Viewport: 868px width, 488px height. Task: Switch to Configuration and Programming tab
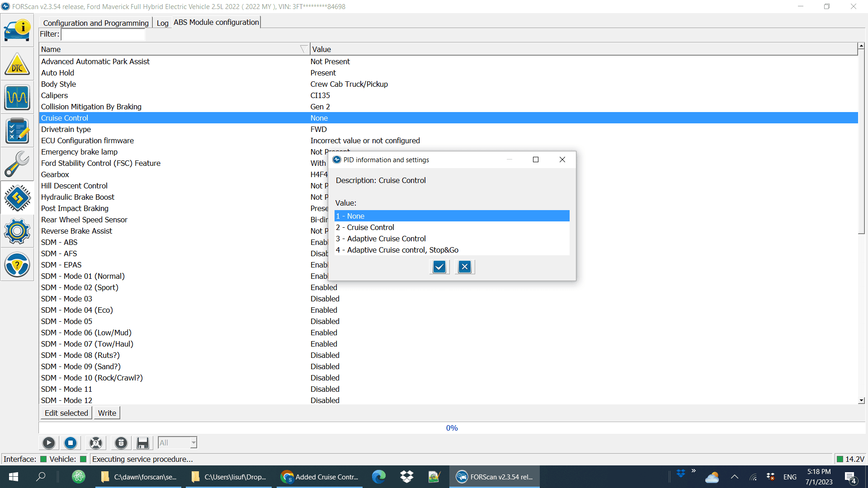click(96, 23)
